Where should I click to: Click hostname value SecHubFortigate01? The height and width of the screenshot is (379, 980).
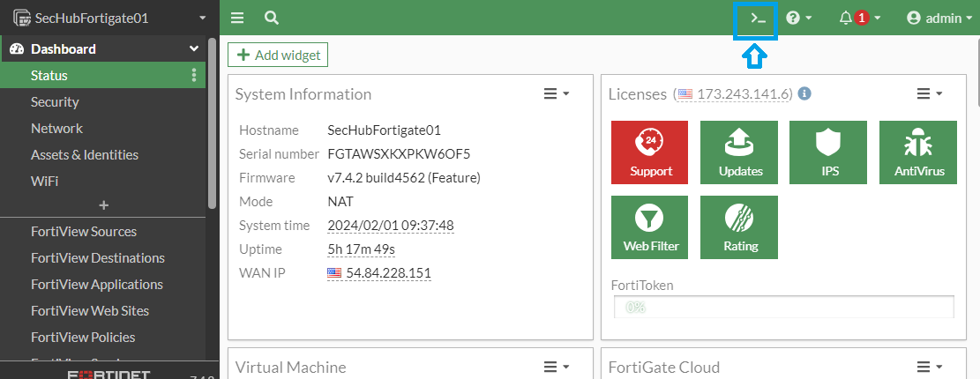385,130
